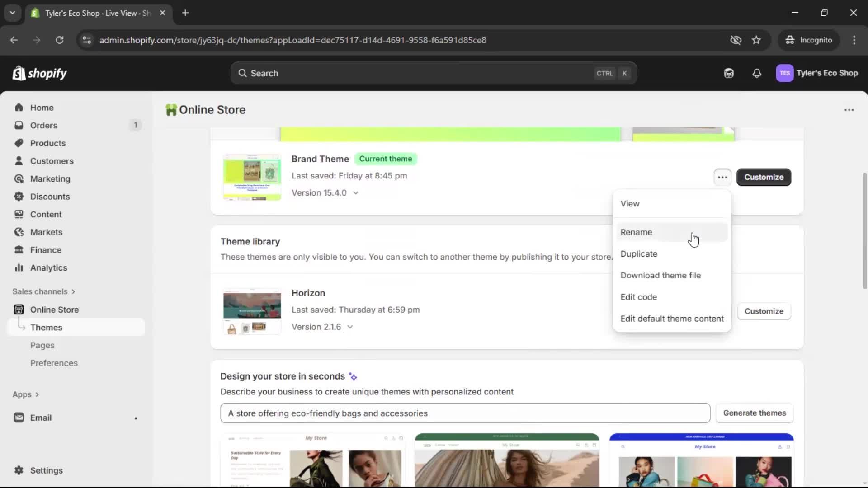Image resolution: width=868 pixels, height=488 pixels.
Task: Click the blue-header generated theme preview
Action: [701, 460]
